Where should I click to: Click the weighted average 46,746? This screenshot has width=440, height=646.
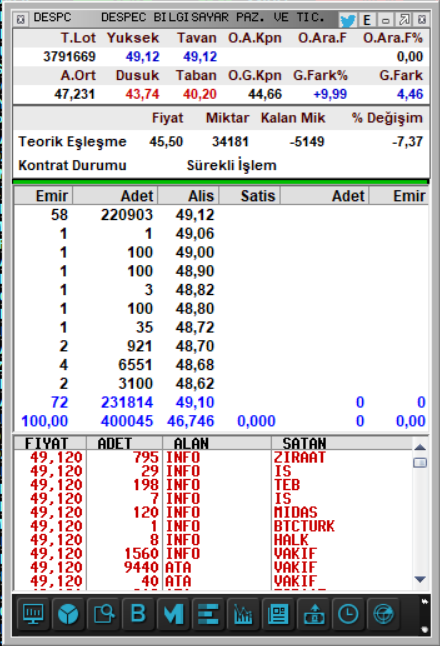[x=191, y=421]
